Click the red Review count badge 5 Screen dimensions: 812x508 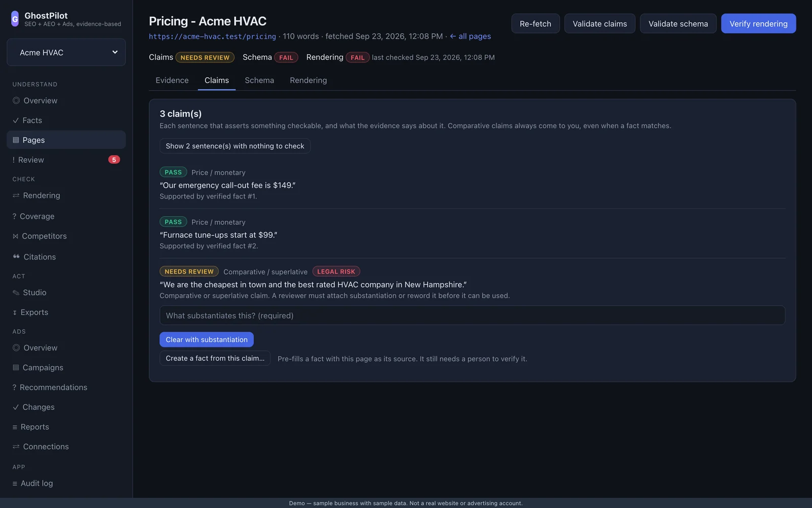pos(114,160)
